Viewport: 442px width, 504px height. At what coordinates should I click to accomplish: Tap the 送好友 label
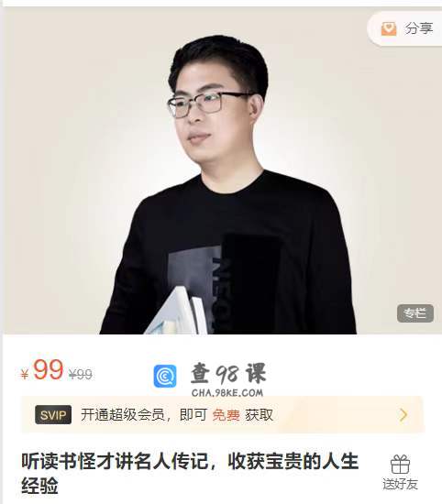pyautogui.click(x=400, y=484)
